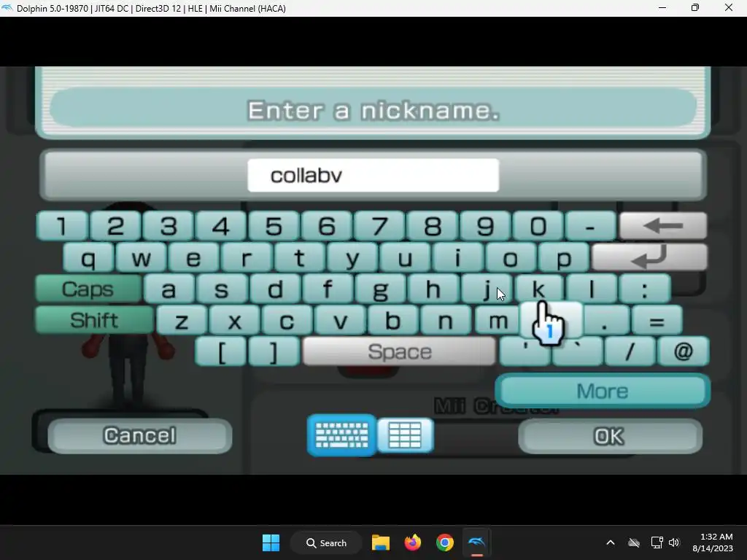Click the left square bracket key
The image size is (747, 560).
(x=221, y=351)
